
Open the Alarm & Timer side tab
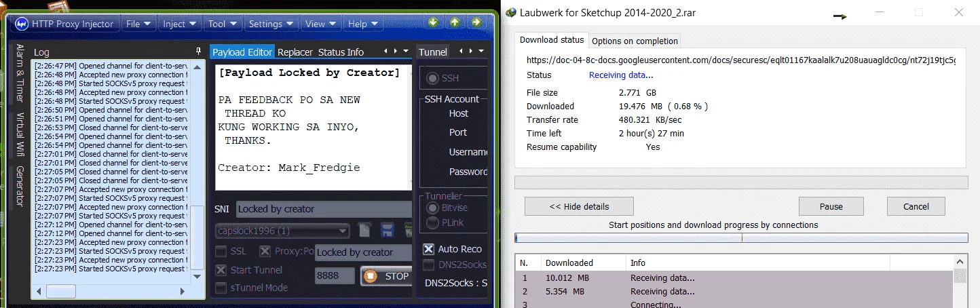click(20, 73)
